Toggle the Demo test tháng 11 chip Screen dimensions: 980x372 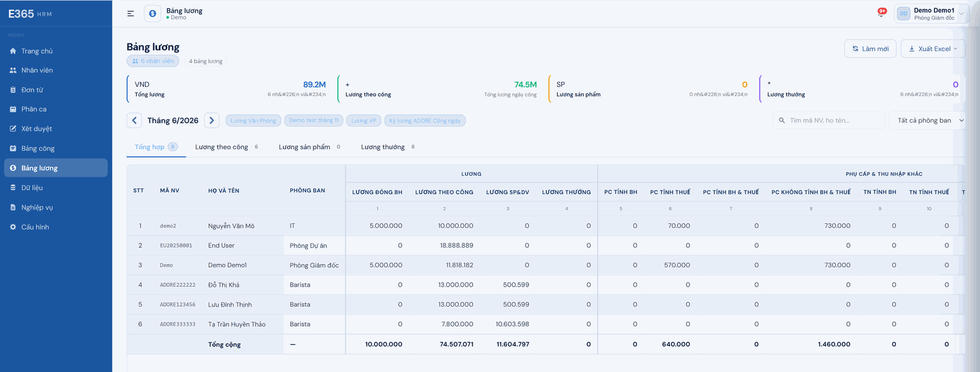(313, 121)
